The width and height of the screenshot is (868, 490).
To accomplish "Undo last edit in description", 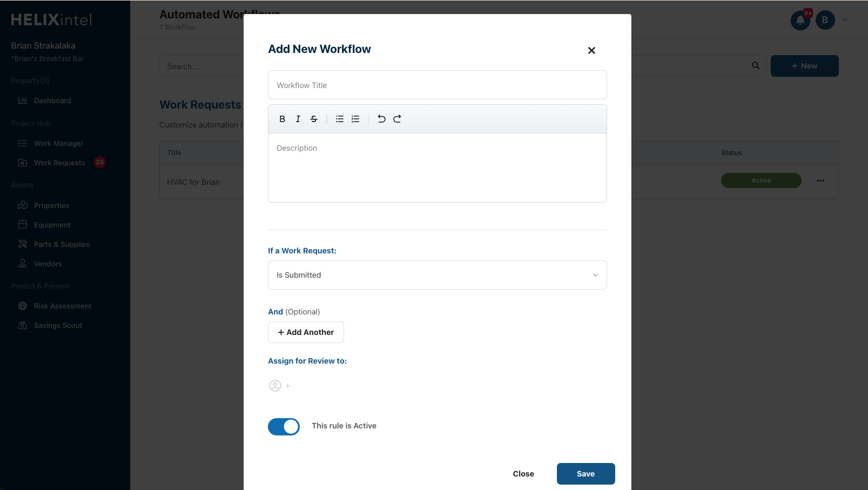I will (381, 119).
